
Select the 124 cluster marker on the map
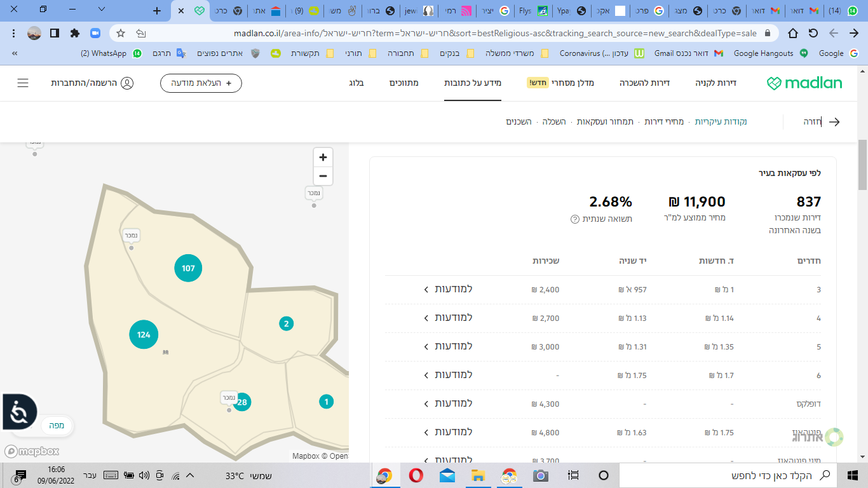tap(144, 335)
